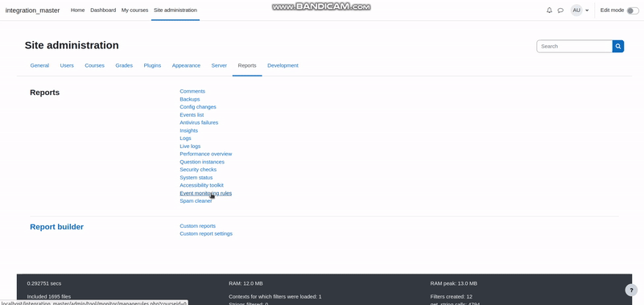Open the Custom reports link
Screen dimensions: 644x305
[197, 226]
